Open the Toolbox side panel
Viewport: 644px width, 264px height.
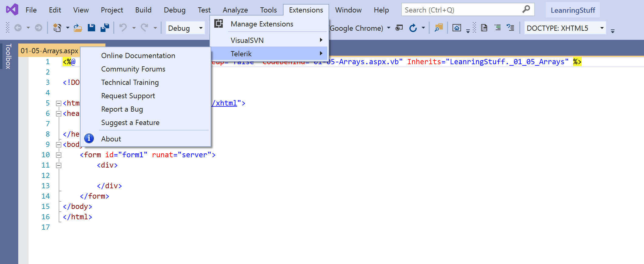[9, 56]
